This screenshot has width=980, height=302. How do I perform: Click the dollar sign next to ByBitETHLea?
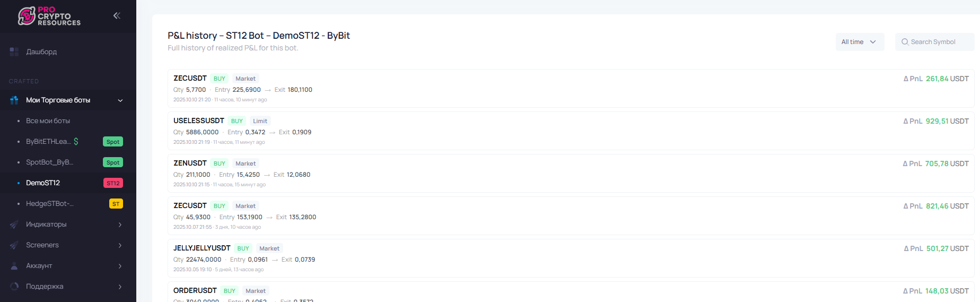pos(76,141)
